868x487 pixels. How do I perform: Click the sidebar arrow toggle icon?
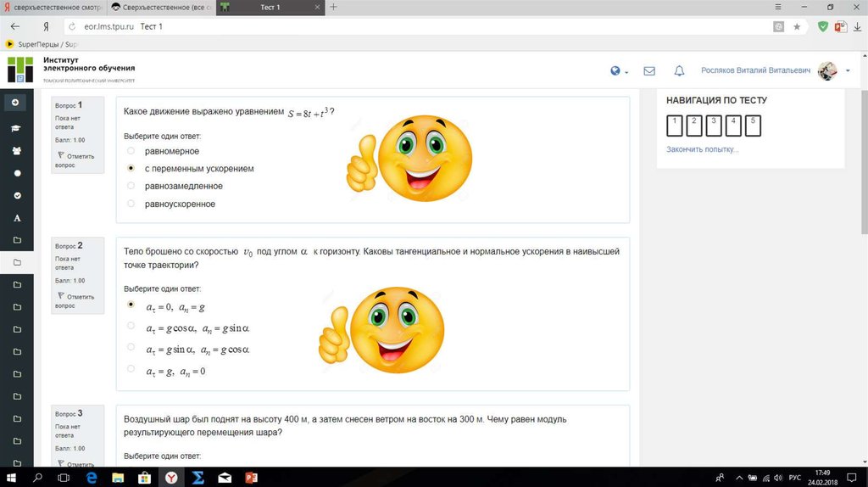[x=15, y=103]
